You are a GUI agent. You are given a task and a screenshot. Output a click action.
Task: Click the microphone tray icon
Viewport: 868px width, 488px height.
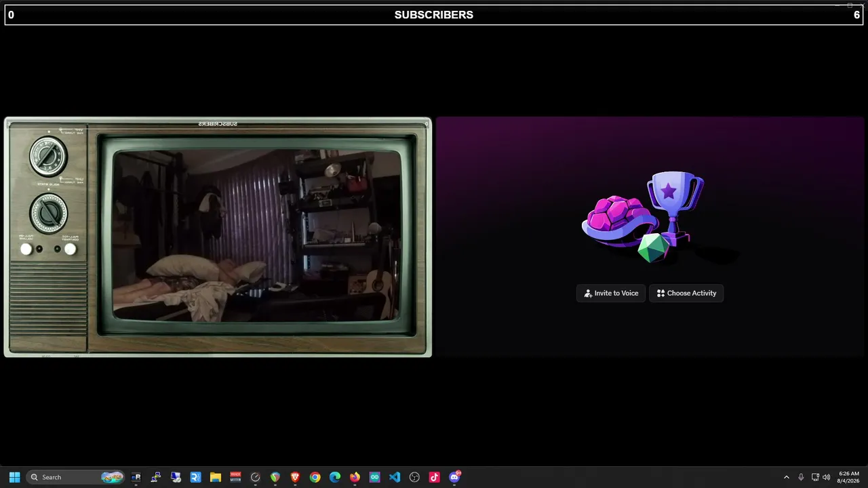pos(801,477)
